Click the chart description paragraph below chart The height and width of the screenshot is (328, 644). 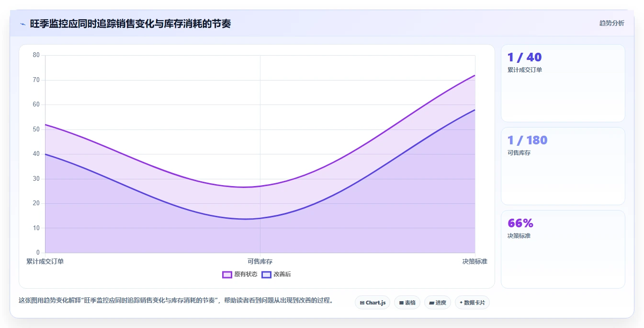pyautogui.click(x=176, y=301)
